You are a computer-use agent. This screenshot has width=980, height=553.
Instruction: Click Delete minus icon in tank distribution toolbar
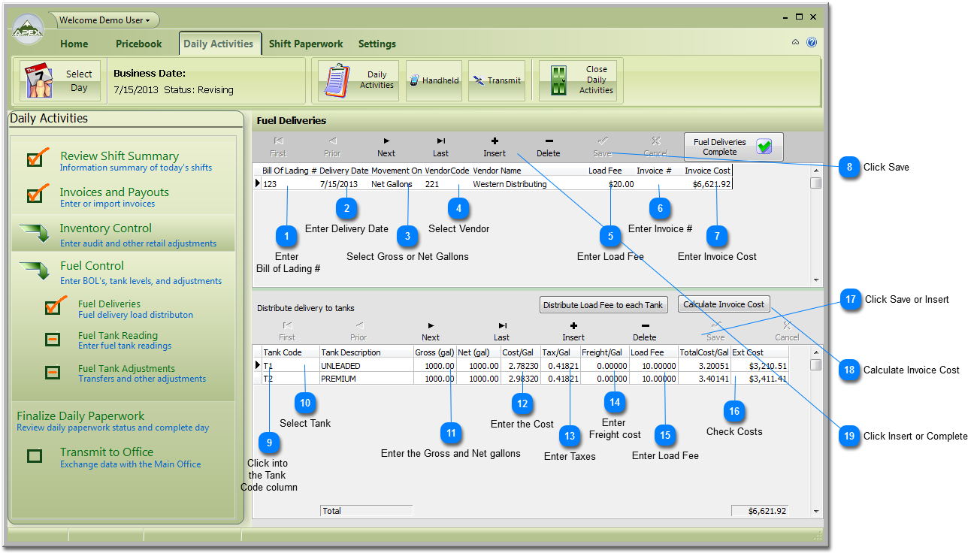pyautogui.click(x=644, y=325)
